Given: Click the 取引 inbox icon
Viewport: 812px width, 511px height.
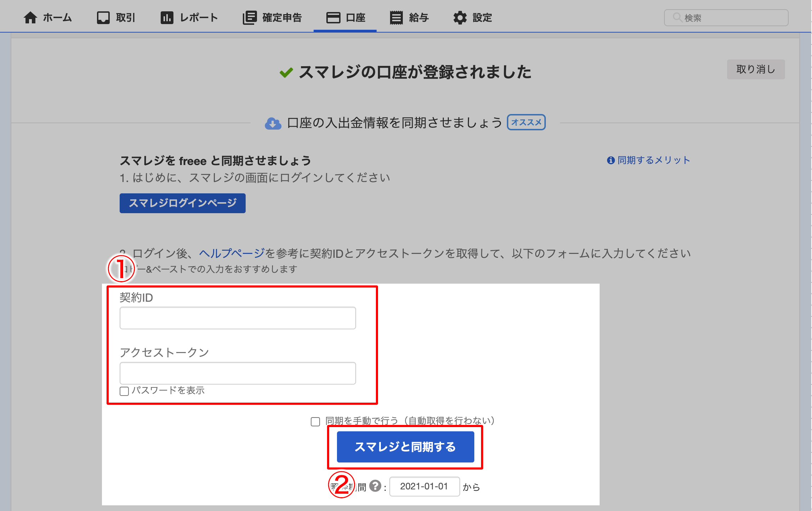Looking at the screenshot, I should 103,17.
